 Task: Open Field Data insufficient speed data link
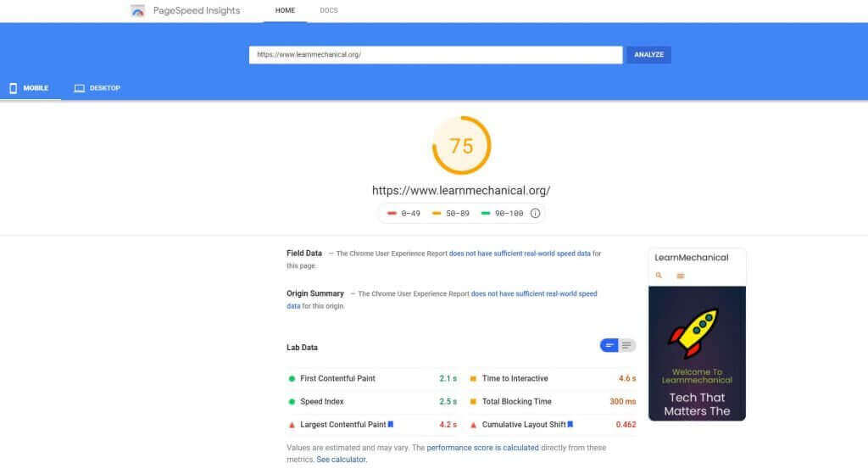(x=520, y=254)
